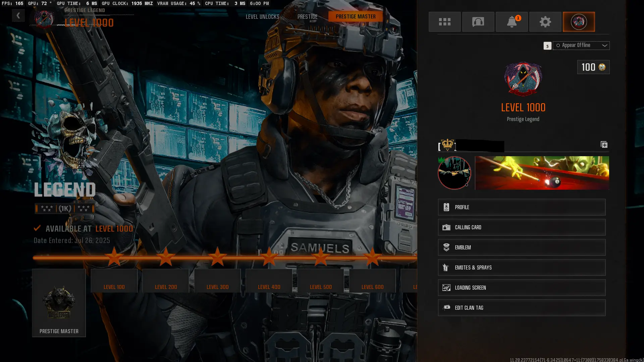Open the Loading Screen option
Viewport: 644px width, 362px height.
pos(522,288)
